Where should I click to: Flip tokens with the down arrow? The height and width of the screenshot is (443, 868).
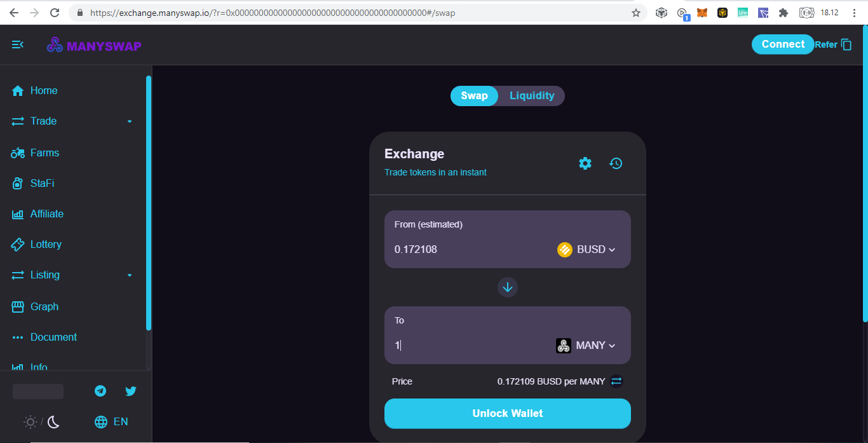[x=508, y=287]
